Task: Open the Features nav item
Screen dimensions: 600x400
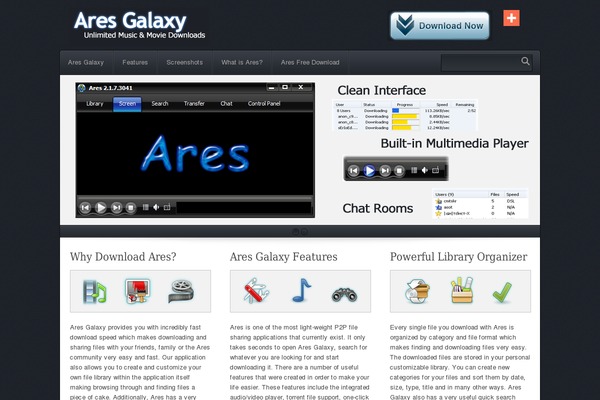Action: 135,62
